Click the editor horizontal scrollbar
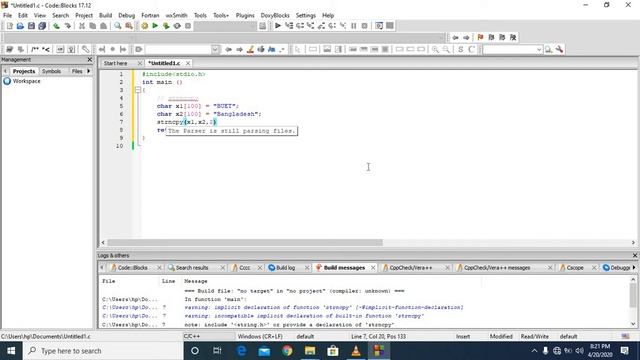The image size is (640, 360). tap(245, 242)
